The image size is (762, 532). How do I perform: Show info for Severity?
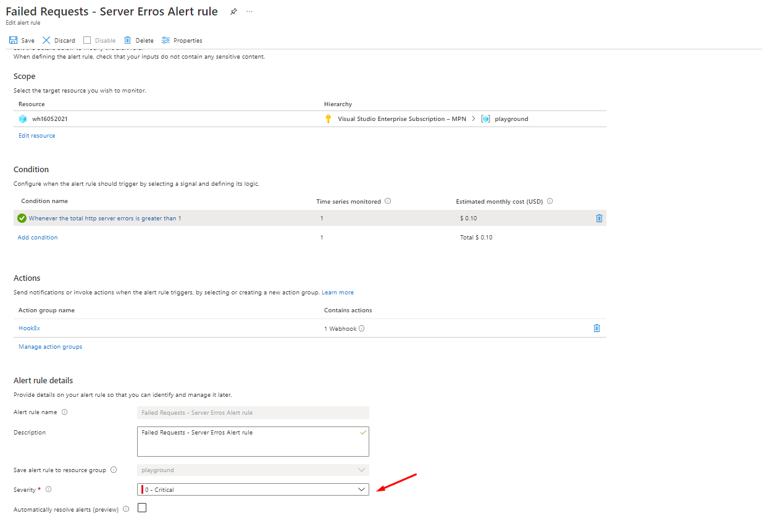coord(48,489)
